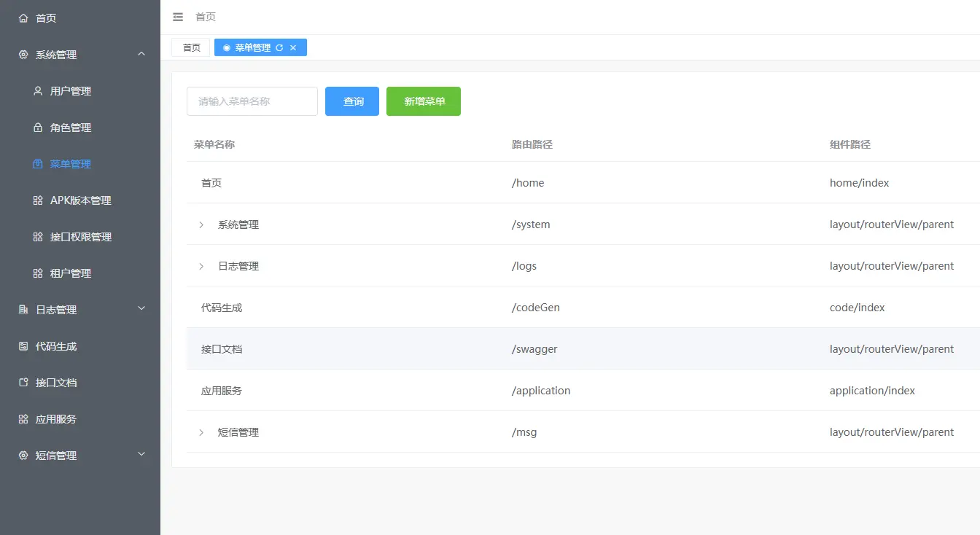Viewport: 980px width, 535px height.
Task: Expand the 系统管理 row in the table
Action: [202, 224]
